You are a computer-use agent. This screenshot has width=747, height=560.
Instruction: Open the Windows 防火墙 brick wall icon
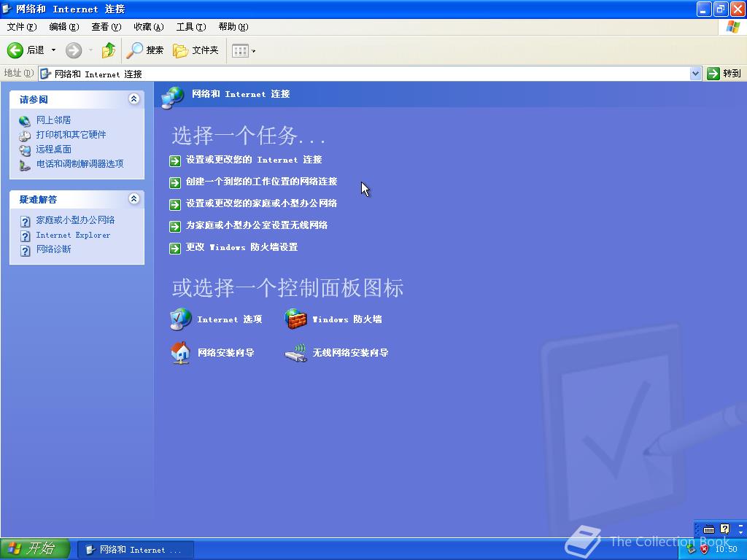click(x=295, y=319)
